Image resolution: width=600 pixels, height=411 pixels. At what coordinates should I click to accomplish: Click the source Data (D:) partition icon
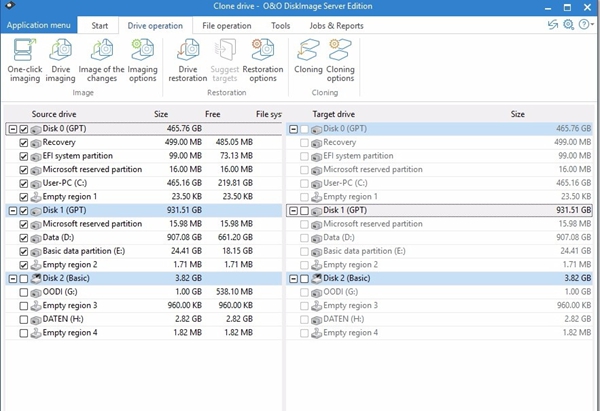36,238
